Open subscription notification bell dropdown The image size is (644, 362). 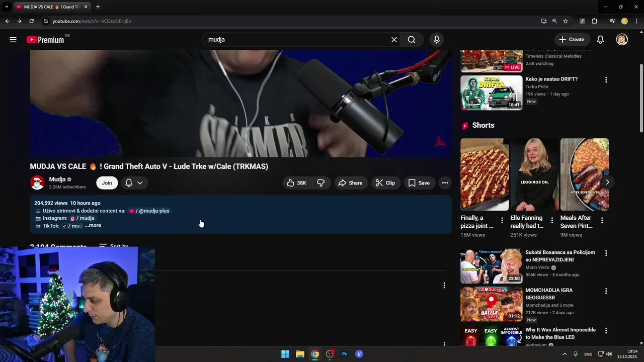click(x=134, y=183)
